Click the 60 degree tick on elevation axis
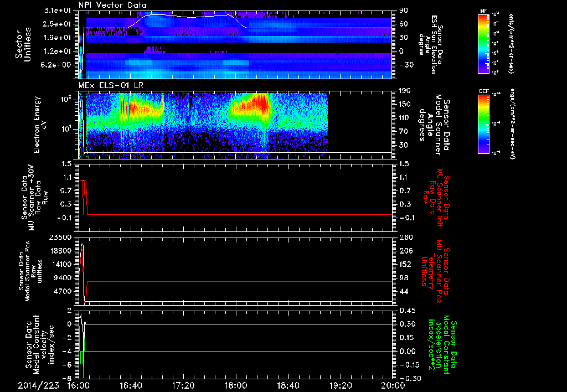567x392 pixels. pyautogui.click(x=404, y=24)
